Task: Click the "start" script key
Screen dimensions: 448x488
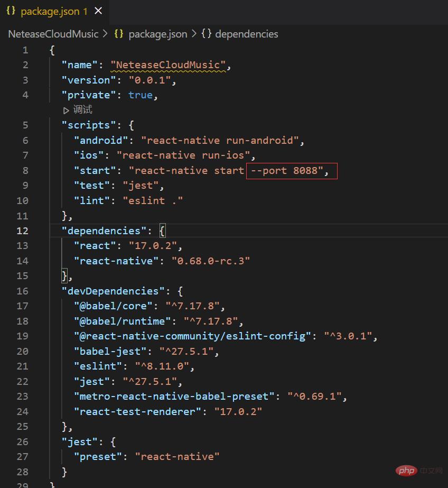Action: pyautogui.click(x=95, y=171)
